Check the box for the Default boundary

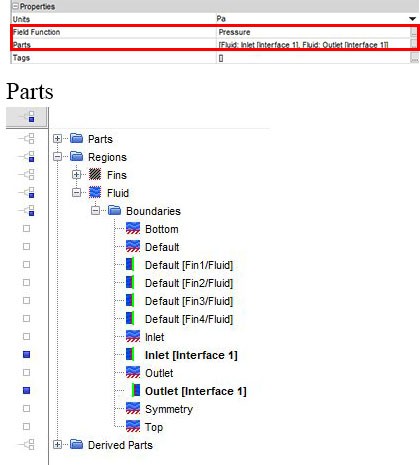(x=26, y=247)
